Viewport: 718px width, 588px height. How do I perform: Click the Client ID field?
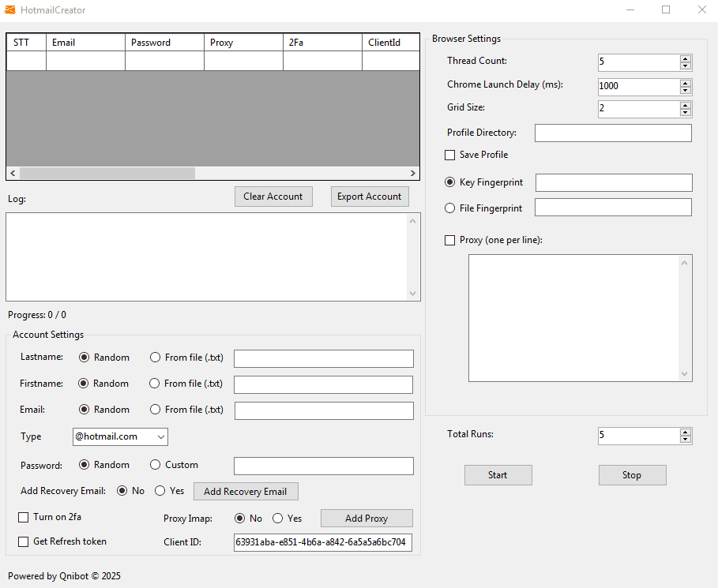pyautogui.click(x=323, y=542)
